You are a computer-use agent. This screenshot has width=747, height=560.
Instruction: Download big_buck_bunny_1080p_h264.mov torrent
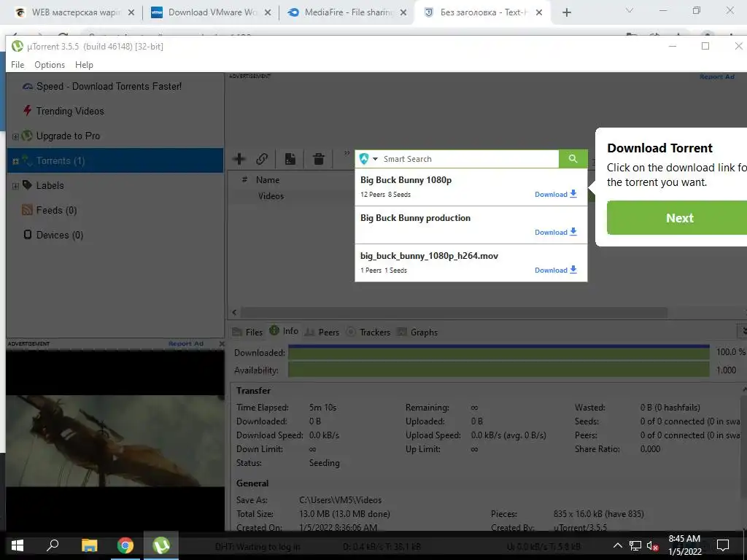[555, 270]
